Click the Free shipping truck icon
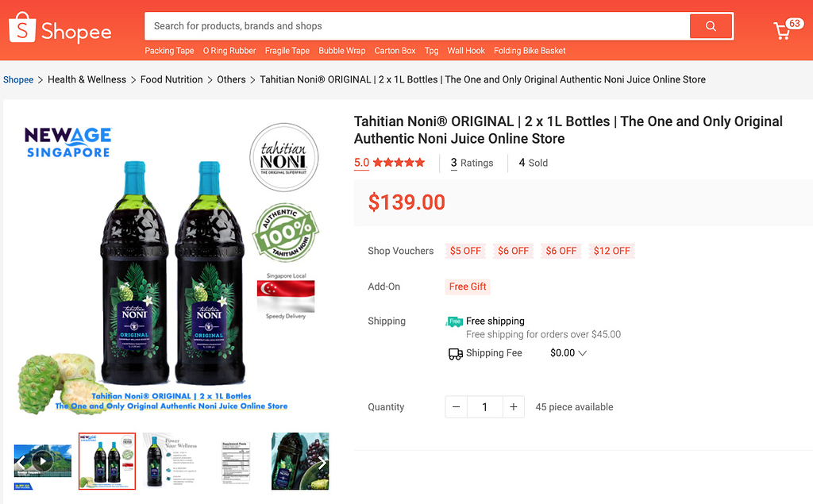The height and width of the screenshot is (504, 813). tap(454, 321)
